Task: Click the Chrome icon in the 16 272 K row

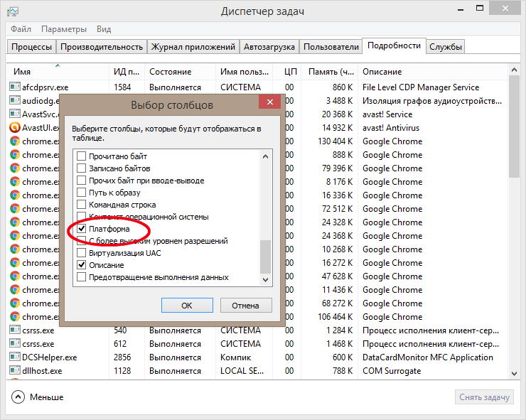Action: click(x=15, y=262)
